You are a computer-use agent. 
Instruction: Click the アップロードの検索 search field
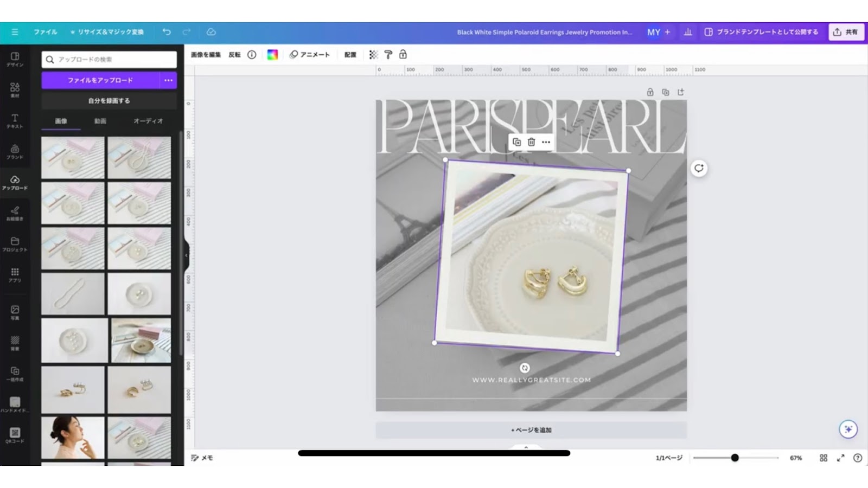coord(109,60)
